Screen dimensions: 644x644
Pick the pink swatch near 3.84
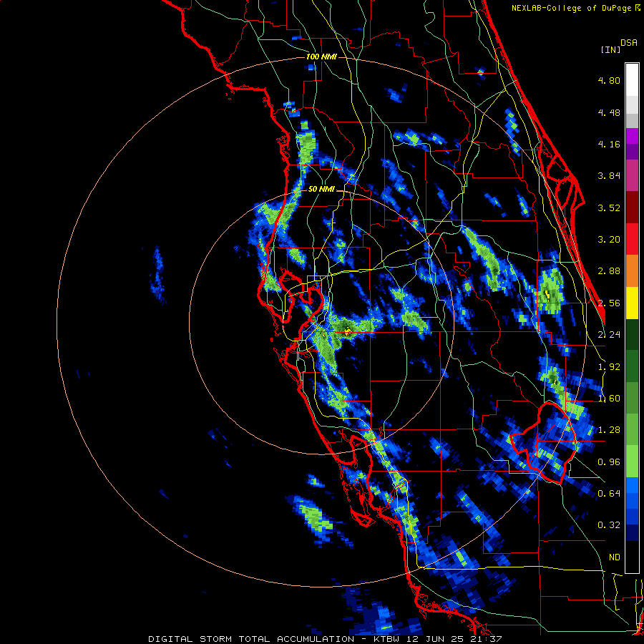(x=632, y=176)
